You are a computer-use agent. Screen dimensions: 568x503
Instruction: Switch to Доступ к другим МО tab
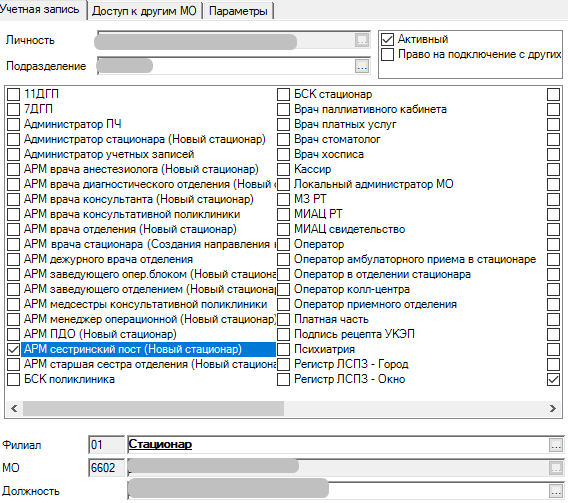144,11
